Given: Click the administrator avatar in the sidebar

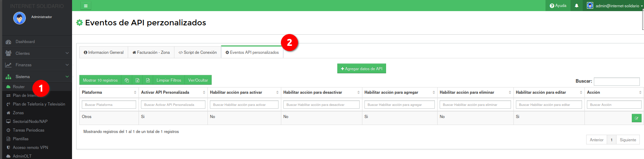Looking at the screenshot, I should pyautogui.click(x=19, y=18).
